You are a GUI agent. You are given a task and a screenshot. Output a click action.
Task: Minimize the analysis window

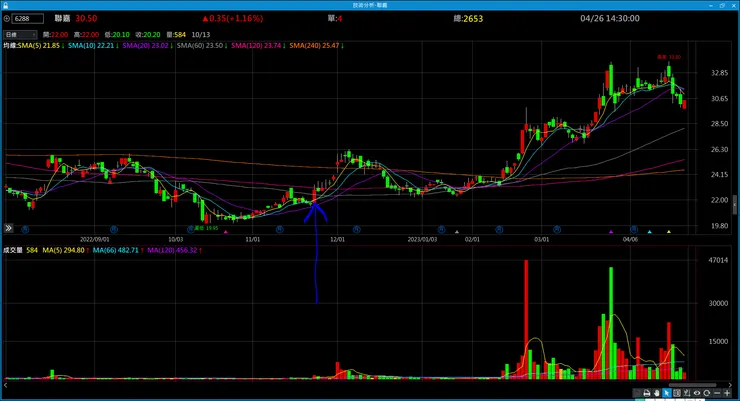pos(711,5)
